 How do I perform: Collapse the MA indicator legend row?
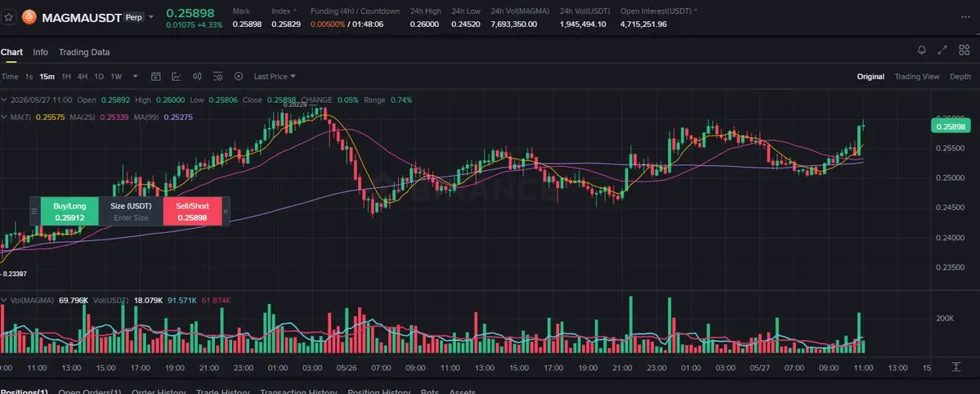[x=4, y=117]
